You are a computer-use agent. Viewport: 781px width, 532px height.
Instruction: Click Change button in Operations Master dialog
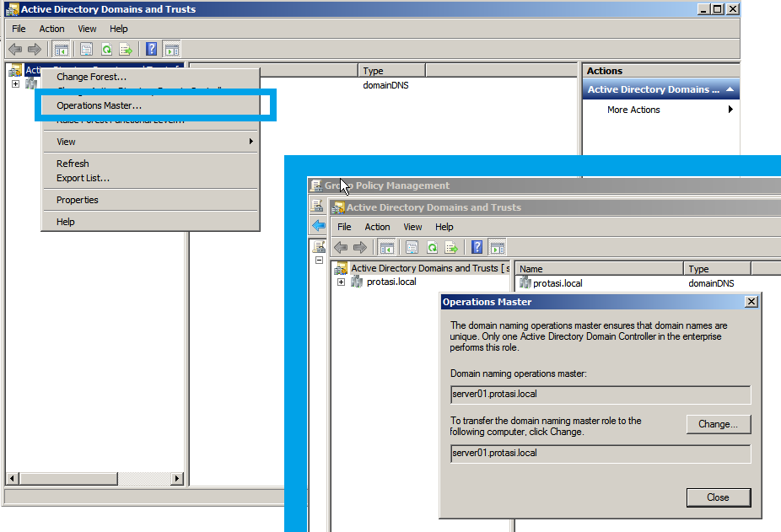click(x=719, y=424)
